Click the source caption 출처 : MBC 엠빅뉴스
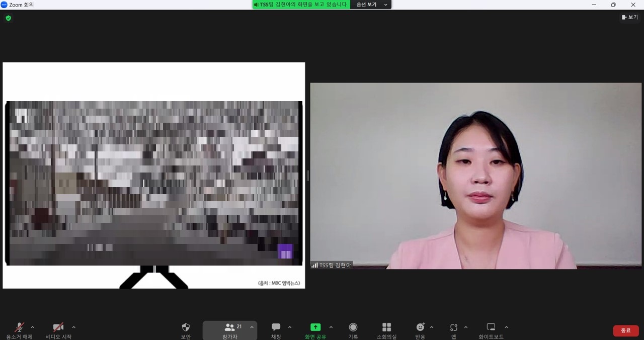The width and height of the screenshot is (644, 340). (279, 283)
